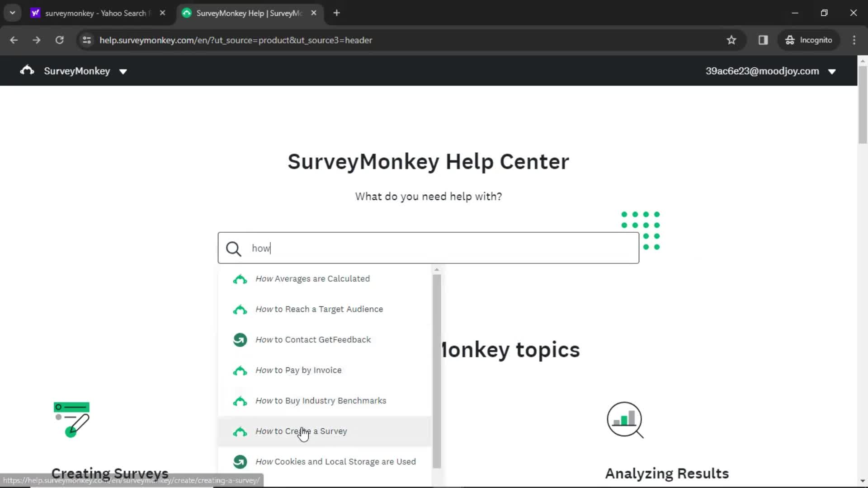Toggle the browser side panel
This screenshot has width=868, height=488.
click(x=763, y=40)
